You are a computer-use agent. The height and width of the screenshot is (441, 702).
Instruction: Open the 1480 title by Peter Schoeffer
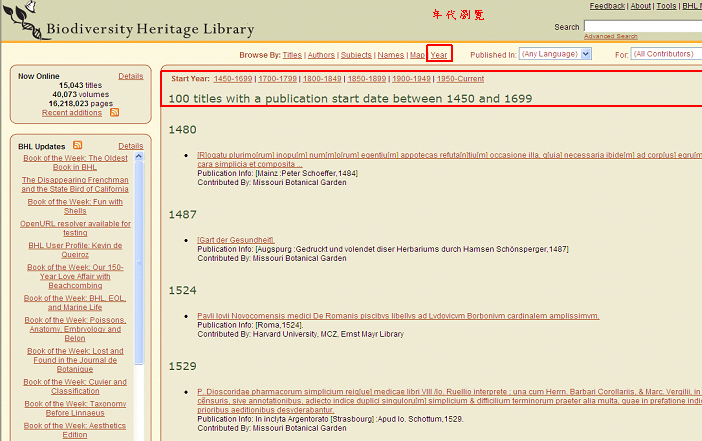[449, 159]
